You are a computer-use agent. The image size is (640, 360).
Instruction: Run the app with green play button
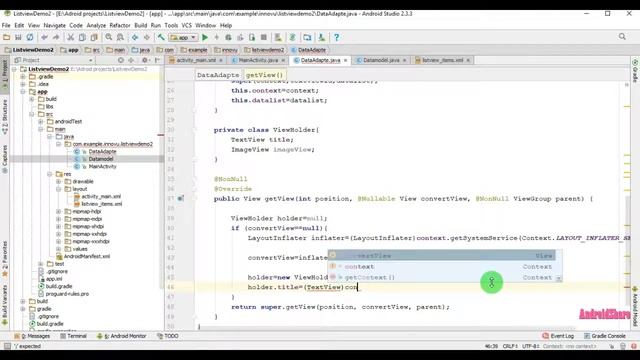205,37
